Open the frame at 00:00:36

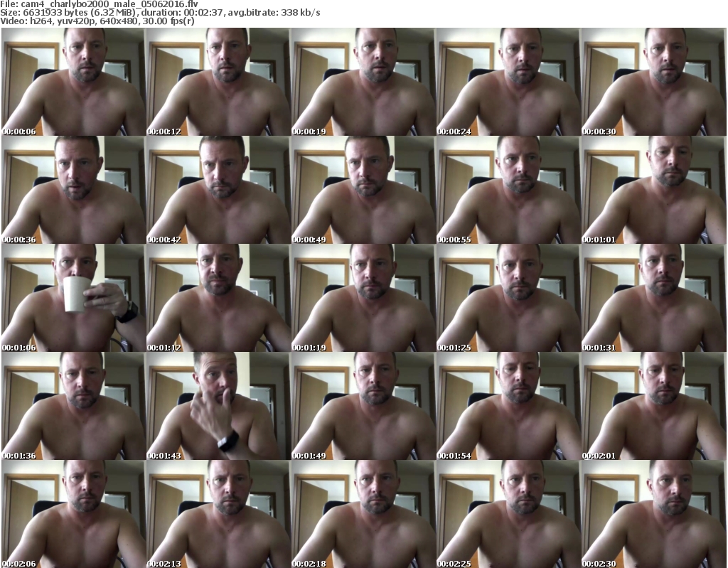coord(73,190)
